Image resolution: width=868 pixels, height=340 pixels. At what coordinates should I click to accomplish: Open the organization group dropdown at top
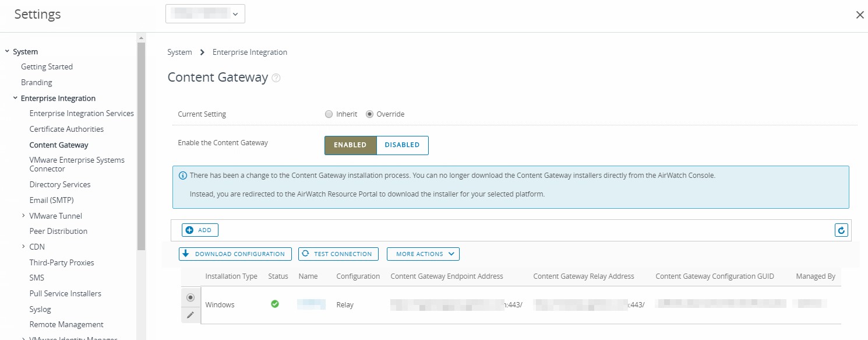point(205,14)
